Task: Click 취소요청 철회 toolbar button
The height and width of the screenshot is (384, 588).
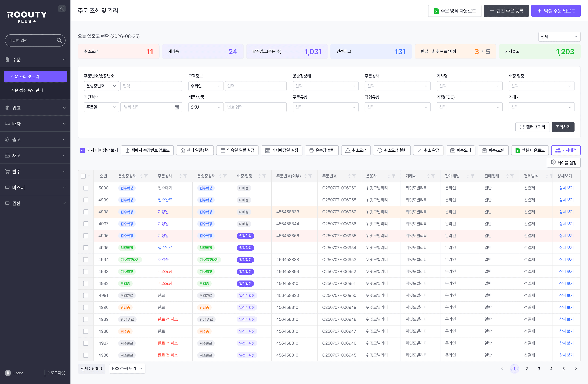Action: 392,150
